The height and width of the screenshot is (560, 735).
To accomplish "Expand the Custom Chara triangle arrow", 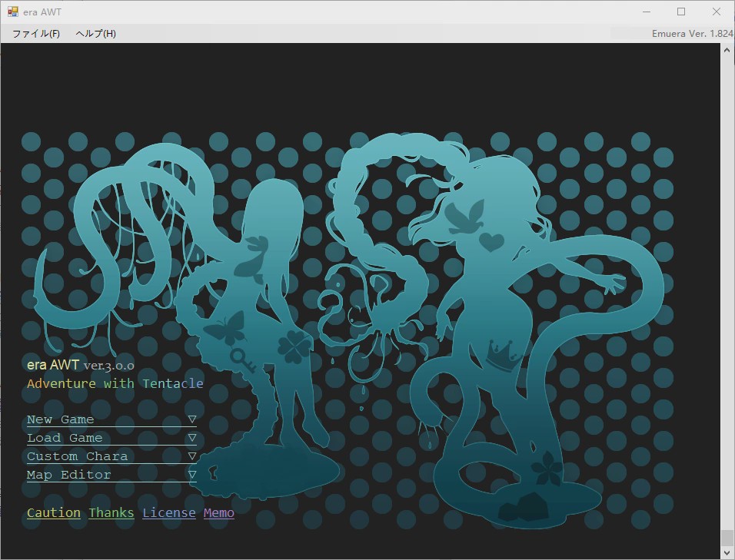I will tap(192, 456).
